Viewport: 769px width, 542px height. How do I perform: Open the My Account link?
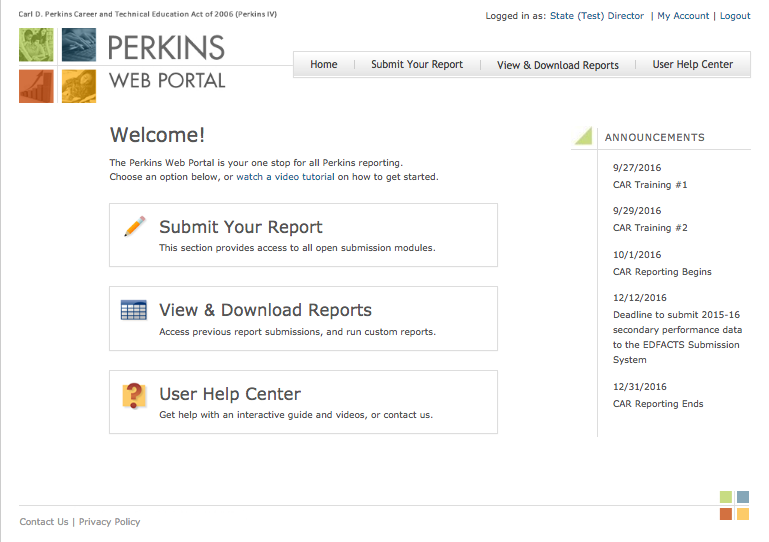click(x=683, y=16)
